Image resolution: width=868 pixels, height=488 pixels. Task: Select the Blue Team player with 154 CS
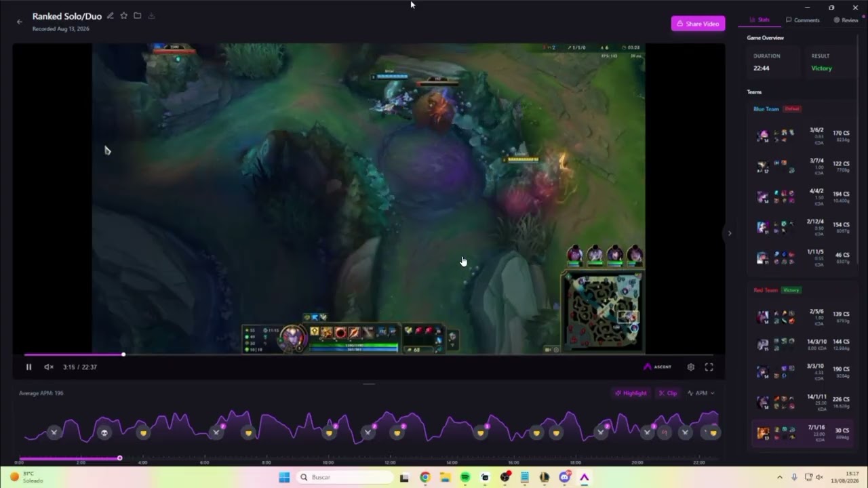(x=803, y=227)
